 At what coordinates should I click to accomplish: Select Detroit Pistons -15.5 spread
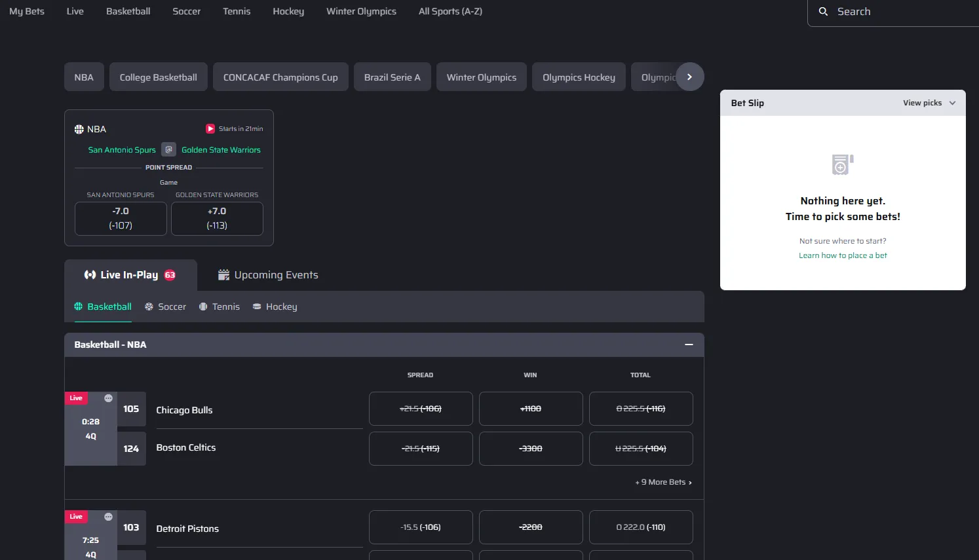pyautogui.click(x=421, y=527)
